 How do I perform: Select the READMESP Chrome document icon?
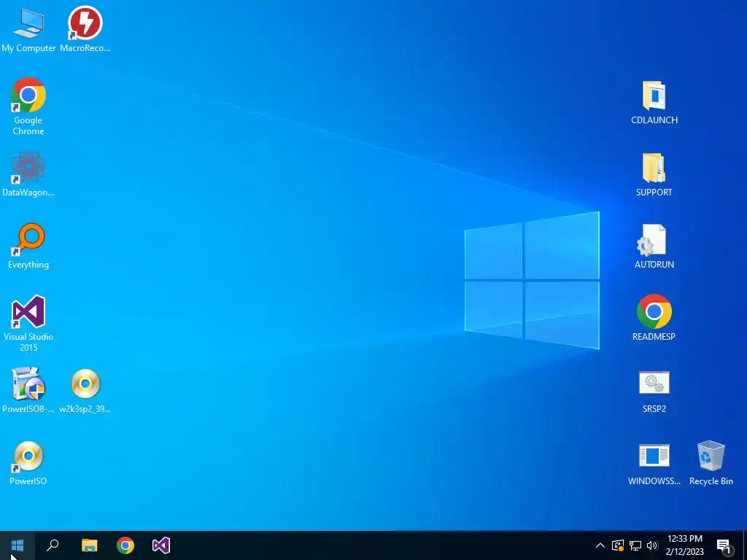[x=654, y=318]
